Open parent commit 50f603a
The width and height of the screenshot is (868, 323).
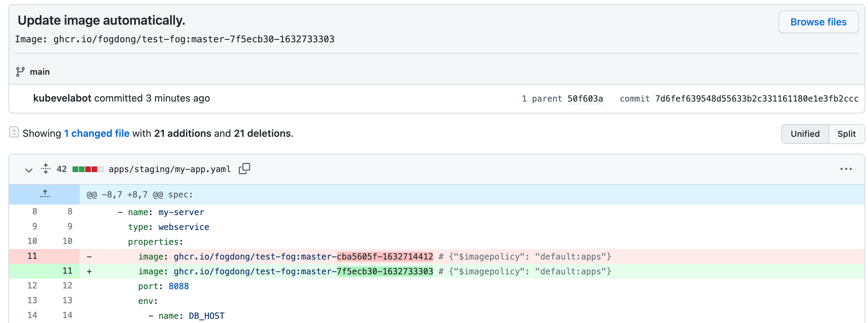point(585,99)
